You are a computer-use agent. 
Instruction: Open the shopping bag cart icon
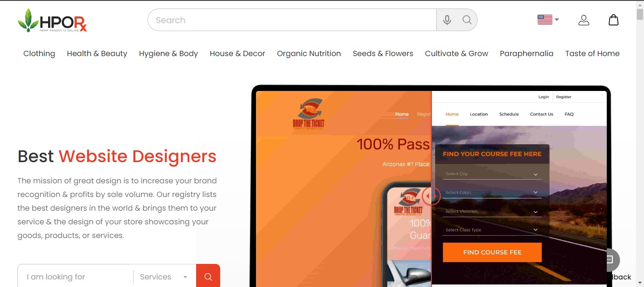pyautogui.click(x=613, y=20)
